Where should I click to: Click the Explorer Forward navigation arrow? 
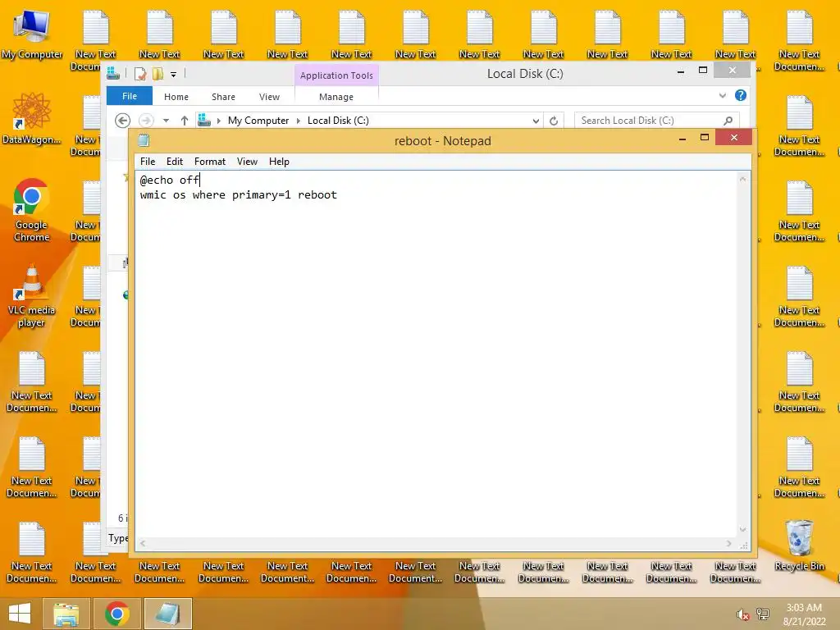click(x=146, y=121)
